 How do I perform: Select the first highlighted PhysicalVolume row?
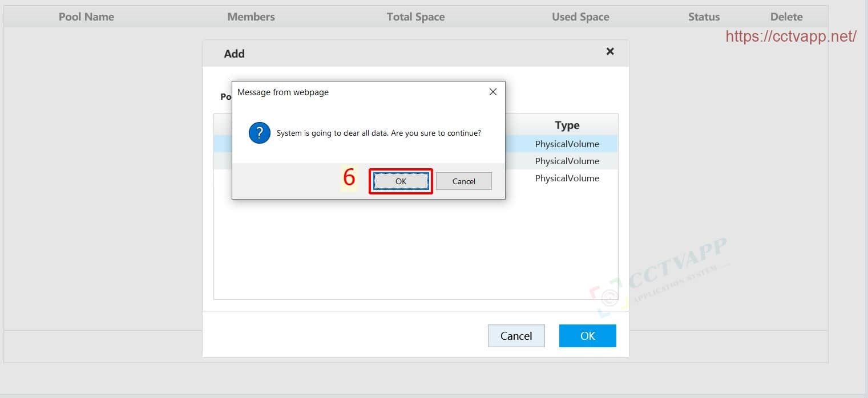point(567,144)
